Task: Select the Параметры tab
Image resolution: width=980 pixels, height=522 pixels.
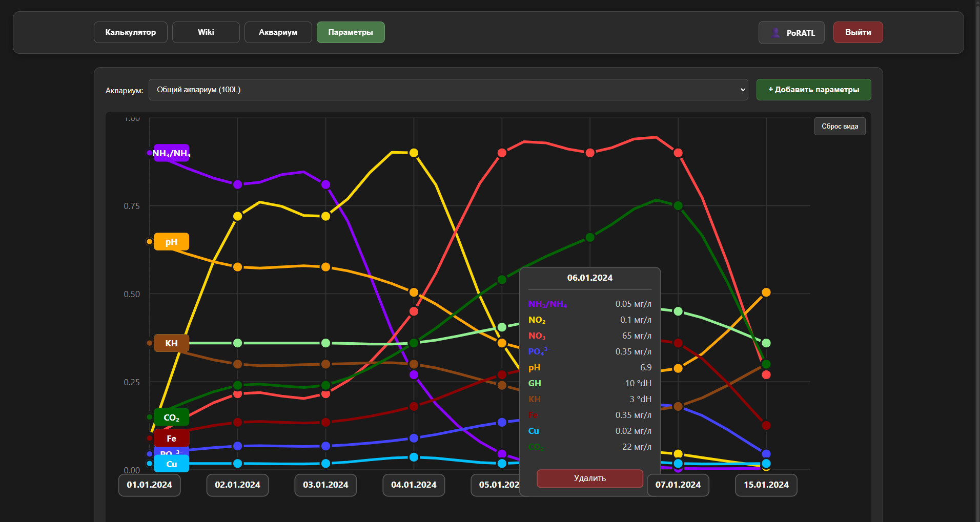Action: 351,32
